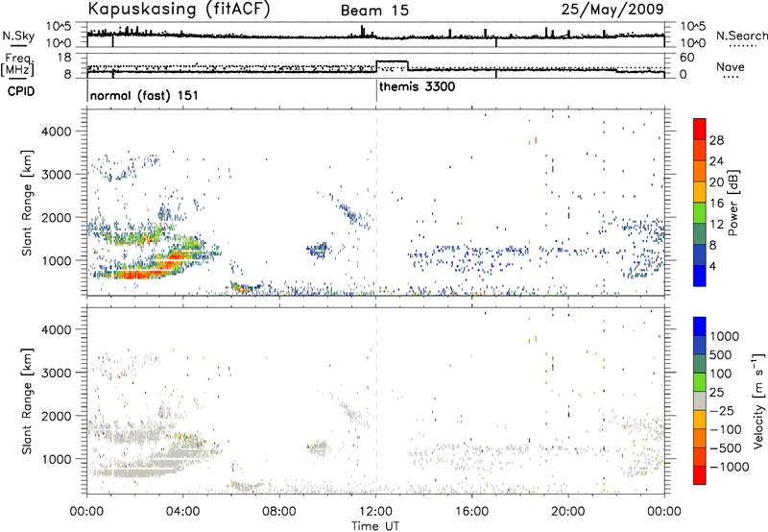768x532 pixels.
Task: Pick the bright green Velocity colorbar segment
Action: (700, 382)
